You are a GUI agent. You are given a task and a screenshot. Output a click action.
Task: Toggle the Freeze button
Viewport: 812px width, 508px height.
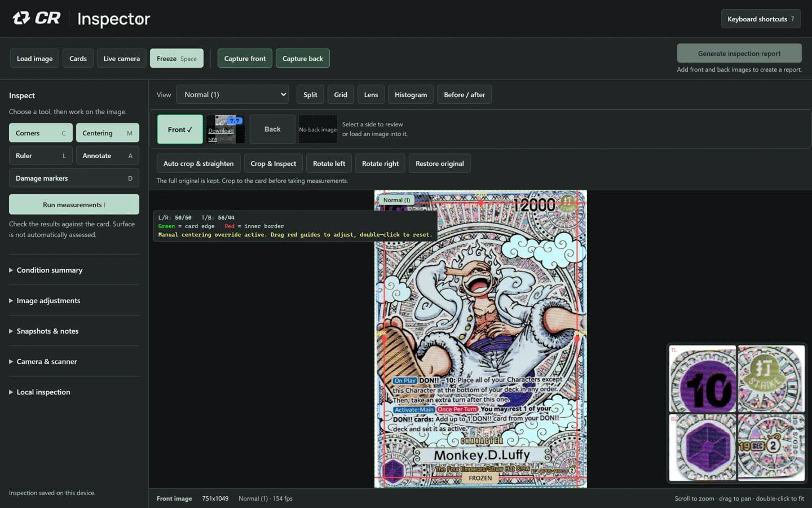click(x=176, y=58)
